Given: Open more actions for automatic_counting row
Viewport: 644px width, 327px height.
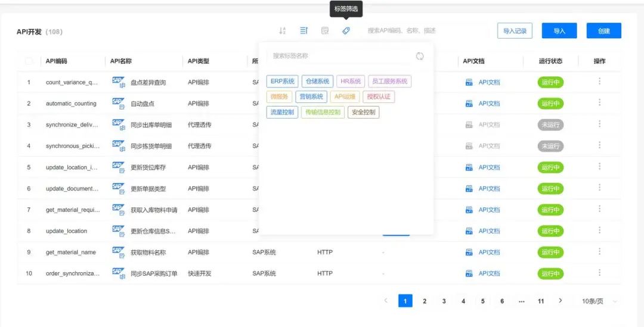Looking at the screenshot, I should click(x=600, y=102).
